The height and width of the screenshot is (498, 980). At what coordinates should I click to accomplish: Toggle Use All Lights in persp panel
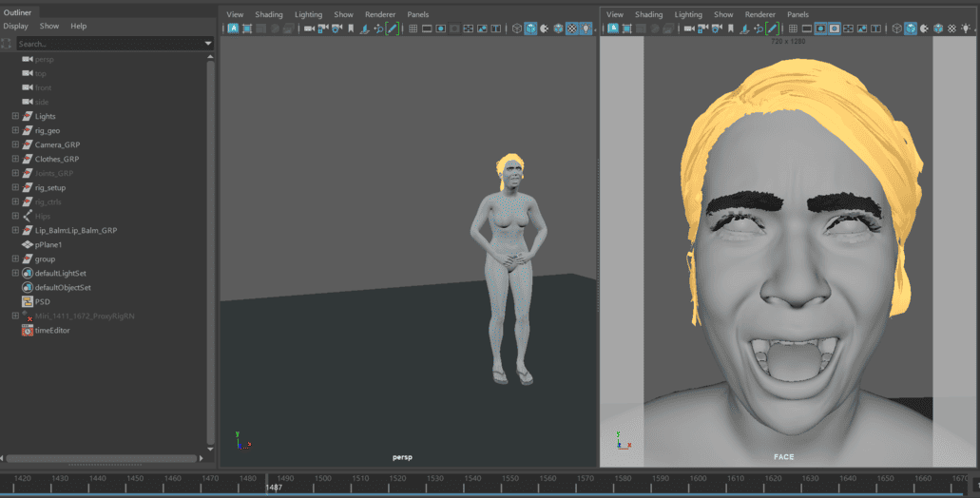click(586, 29)
